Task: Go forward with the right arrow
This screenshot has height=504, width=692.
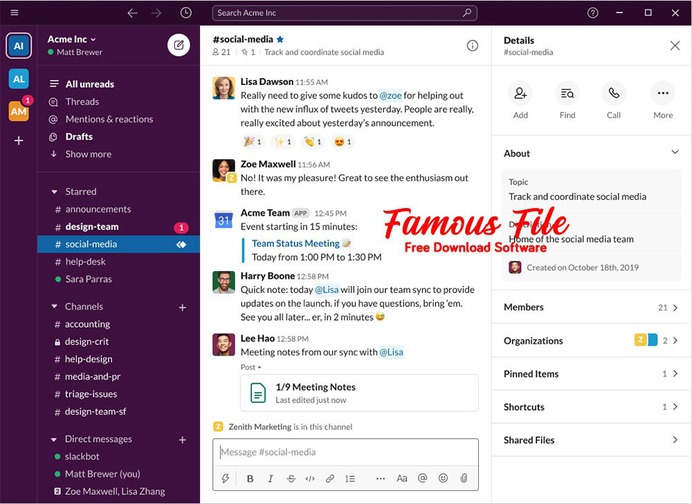Action: (x=156, y=13)
